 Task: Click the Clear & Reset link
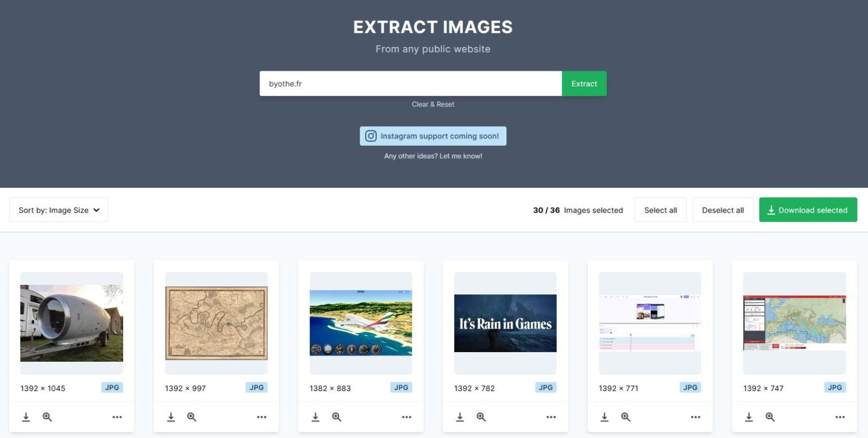pos(433,104)
